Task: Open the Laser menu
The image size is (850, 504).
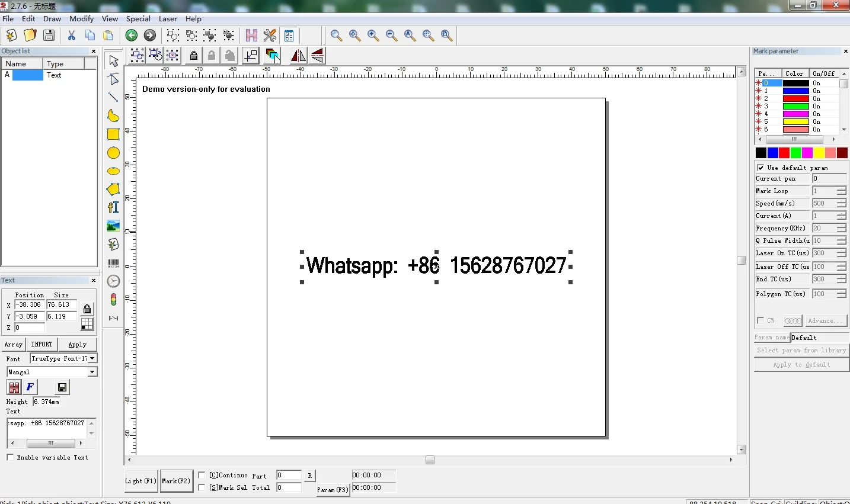Action: (168, 18)
